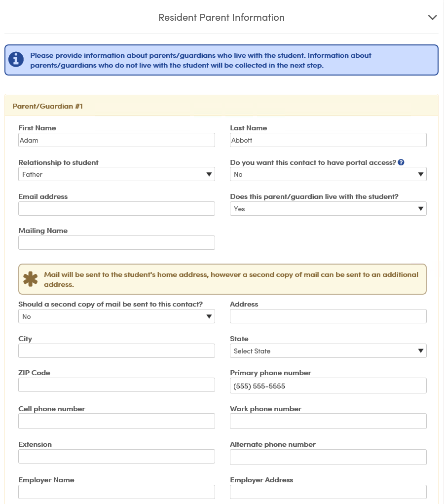Click the Mailing Name input field
This screenshot has width=444, height=504.
(x=116, y=243)
